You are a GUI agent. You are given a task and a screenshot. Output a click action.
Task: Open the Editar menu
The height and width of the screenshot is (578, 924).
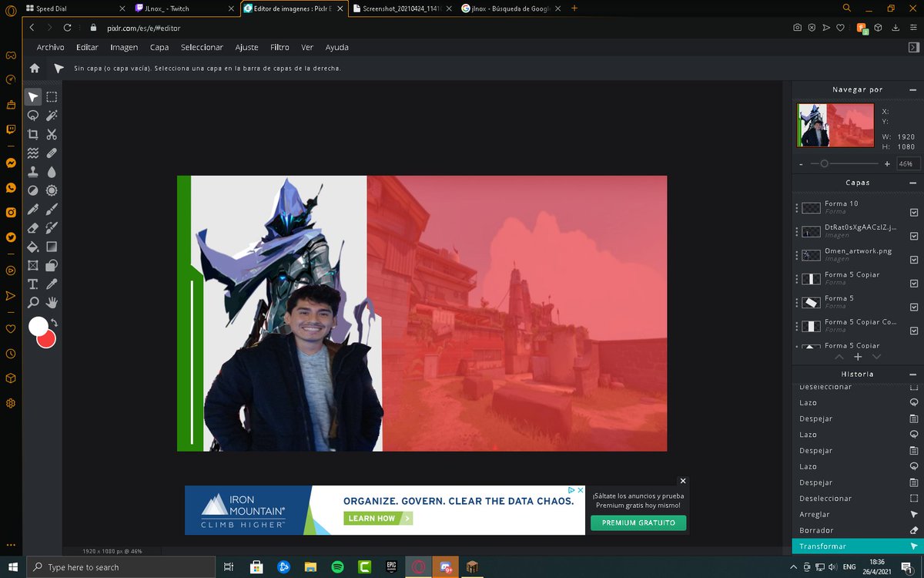(87, 47)
